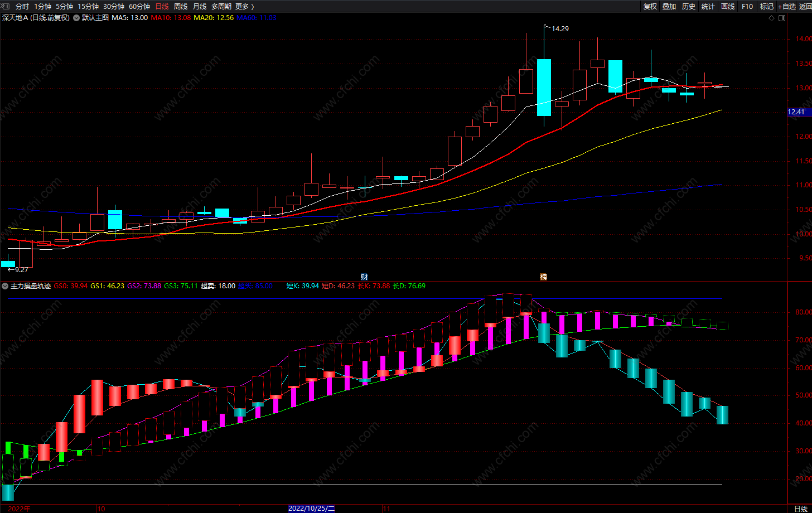The width and height of the screenshot is (812, 513).
Task: Click the stock title 深天地A (日线.前复权)
Action: [x=36, y=18]
